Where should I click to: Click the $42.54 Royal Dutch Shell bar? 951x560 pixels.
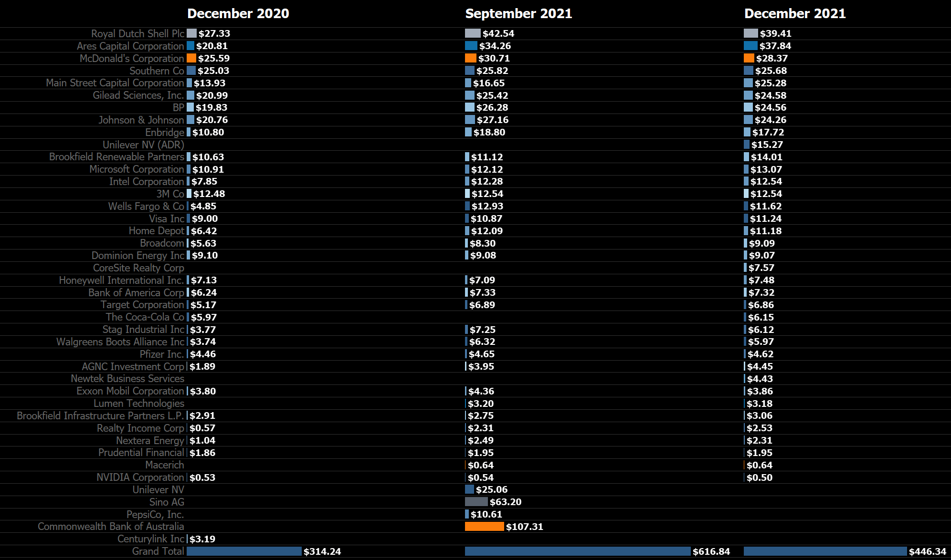(x=473, y=33)
